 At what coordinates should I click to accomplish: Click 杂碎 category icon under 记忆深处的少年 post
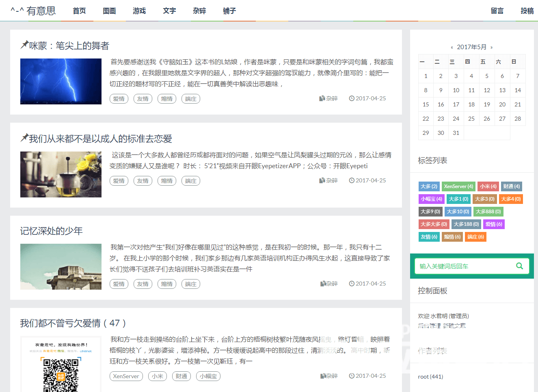click(323, 284)
